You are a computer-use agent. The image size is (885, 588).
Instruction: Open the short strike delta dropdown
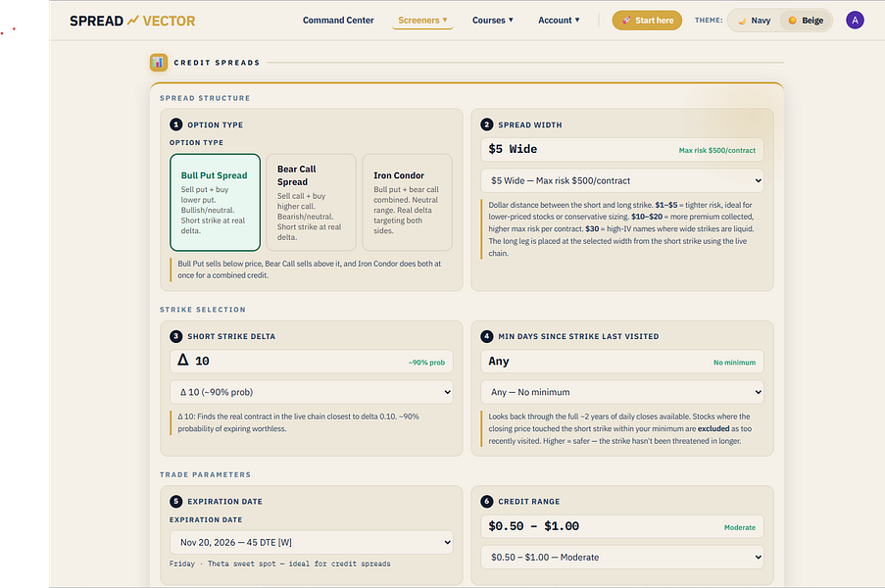pyautogui.click(x=311, y=392)
